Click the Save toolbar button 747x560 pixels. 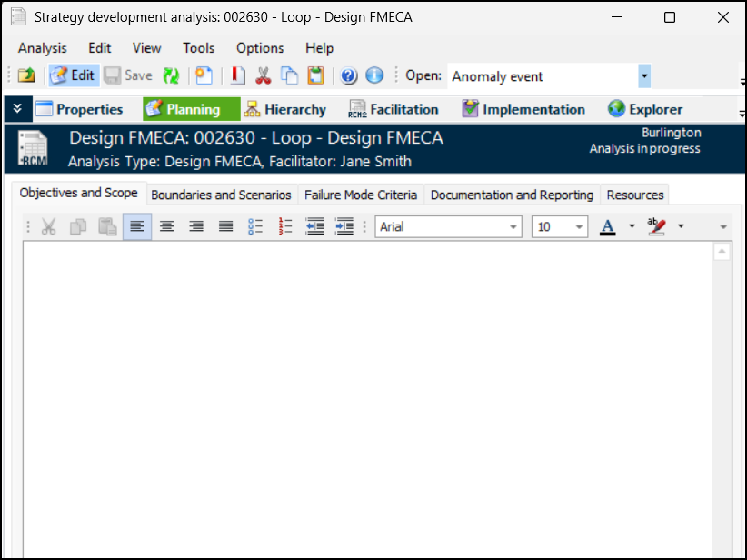[129, 75]
